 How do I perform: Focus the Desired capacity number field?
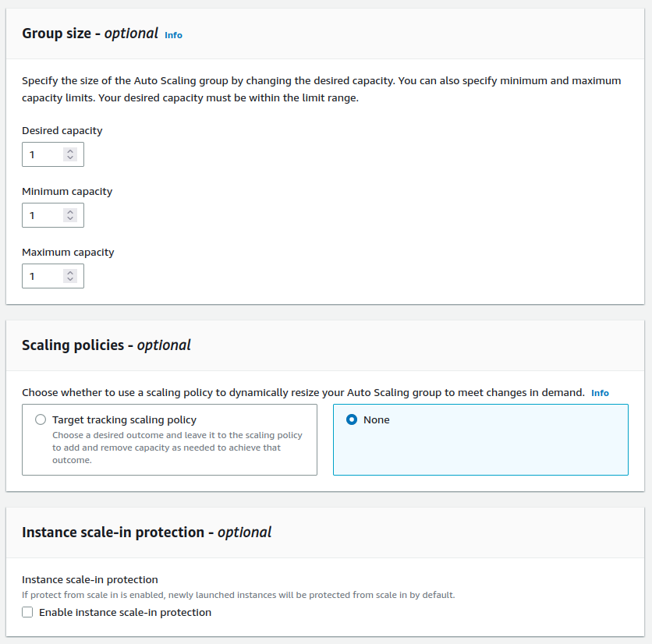coord(44,154)
